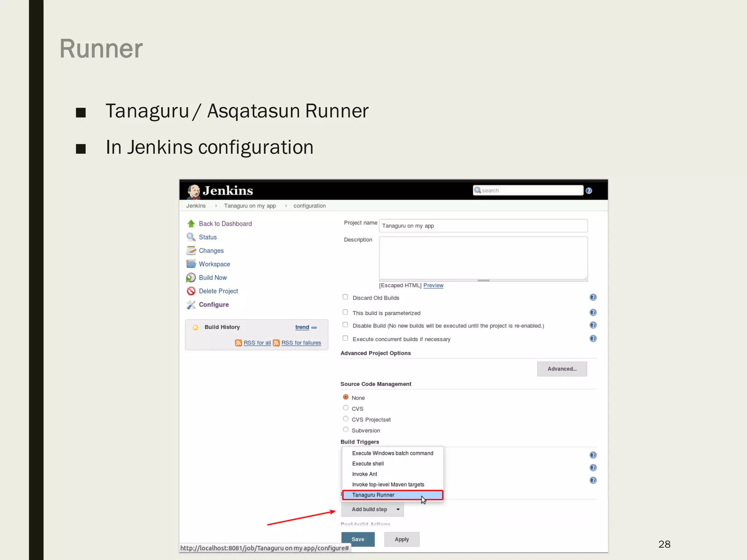This screenshot has height=560, width=747.
Task: Click the Apply button
Action: click(402, 539)
